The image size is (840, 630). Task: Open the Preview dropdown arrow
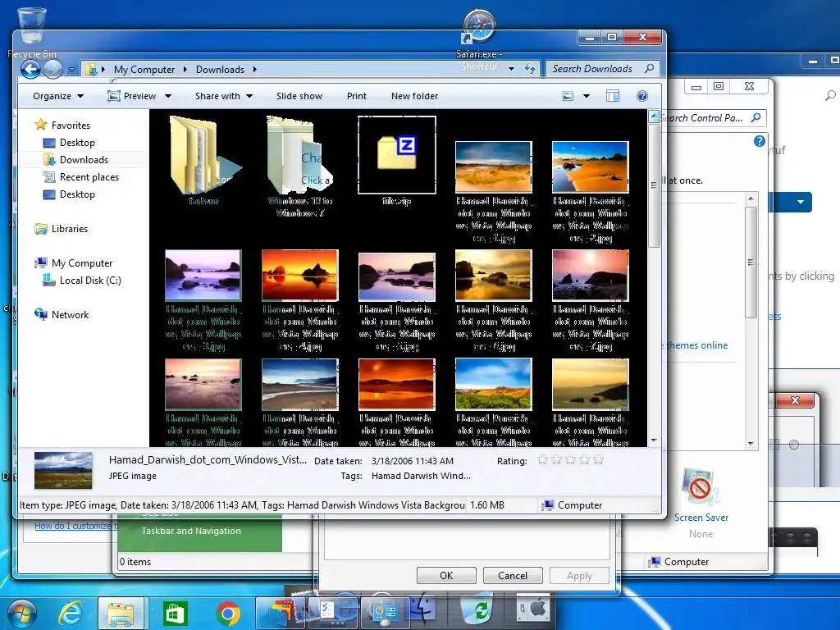point(167,97)
